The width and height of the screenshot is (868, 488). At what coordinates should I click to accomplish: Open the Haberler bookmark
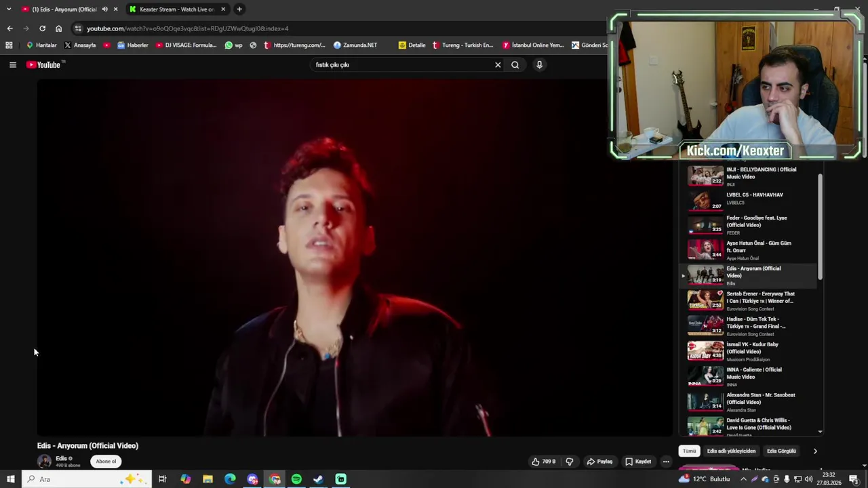coord(133,45)
